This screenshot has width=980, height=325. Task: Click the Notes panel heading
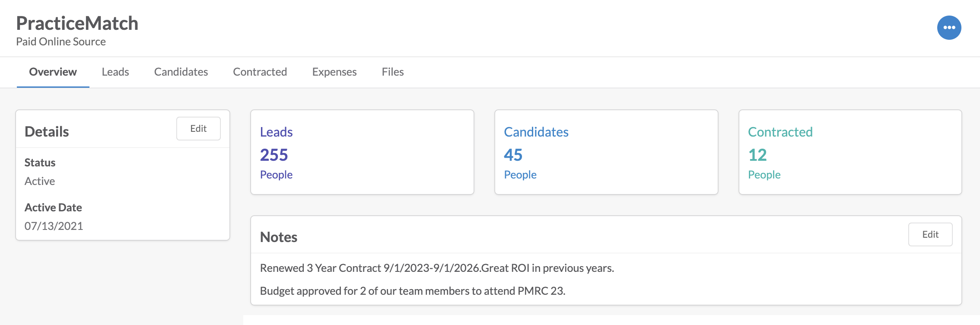click(279, 237)
